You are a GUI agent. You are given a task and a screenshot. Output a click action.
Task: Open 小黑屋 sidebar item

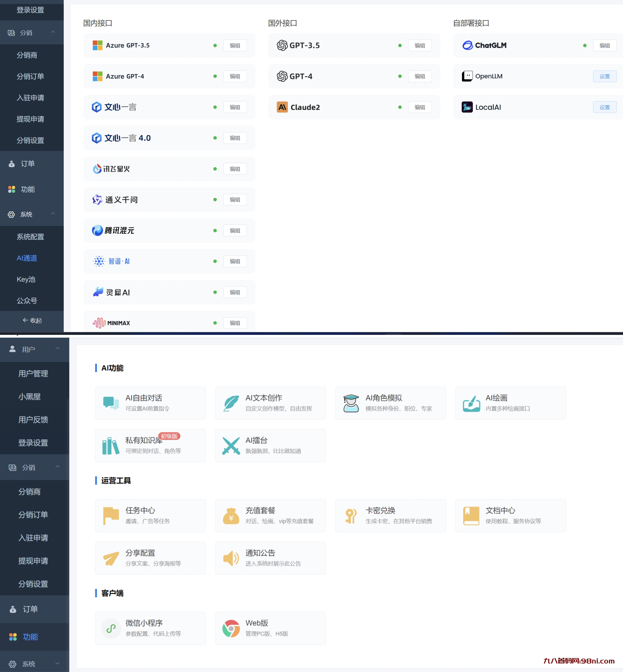click(30, 397)
